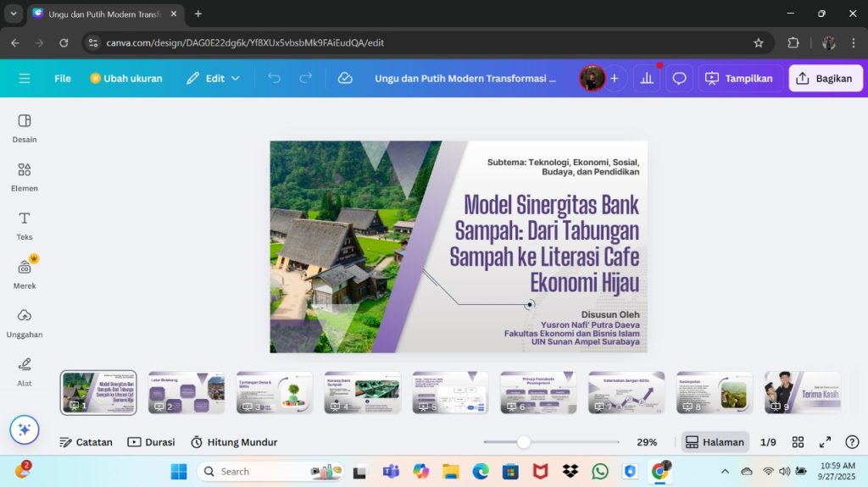Click Ubah ukuran resize option
Screen dimensions: 868x487
point(125,78)
